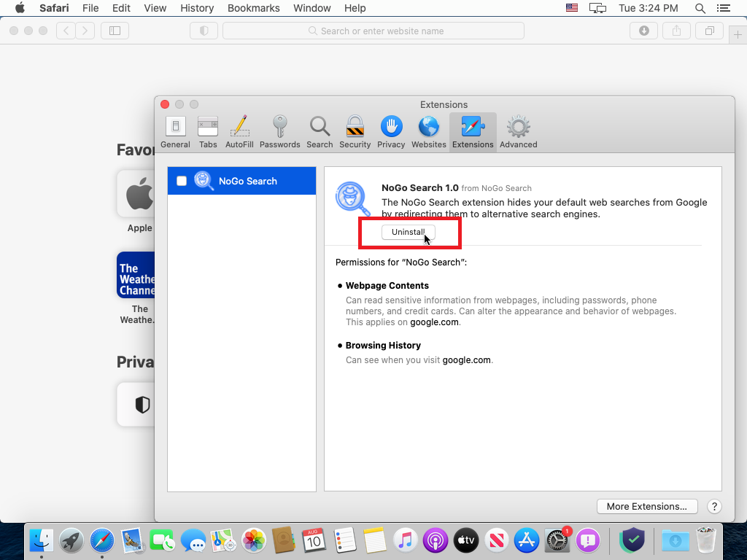Open the Security preferences pane
The width and height of the screenshot is (747, 560).
coord(355,133)
